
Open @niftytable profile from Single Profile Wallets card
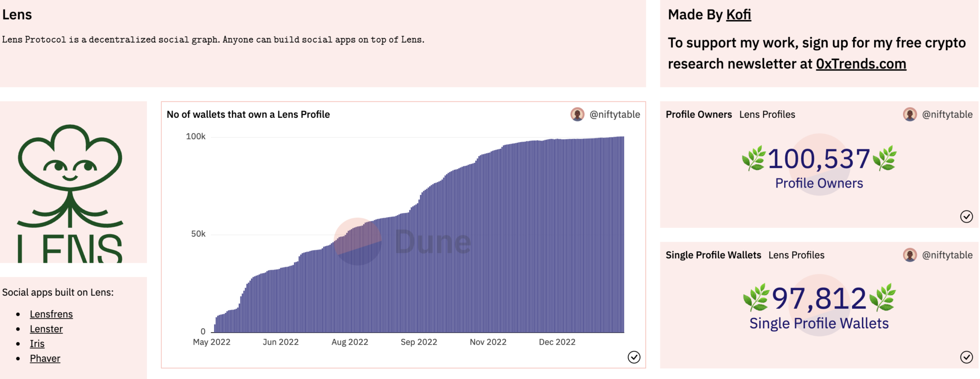point(947,255)
